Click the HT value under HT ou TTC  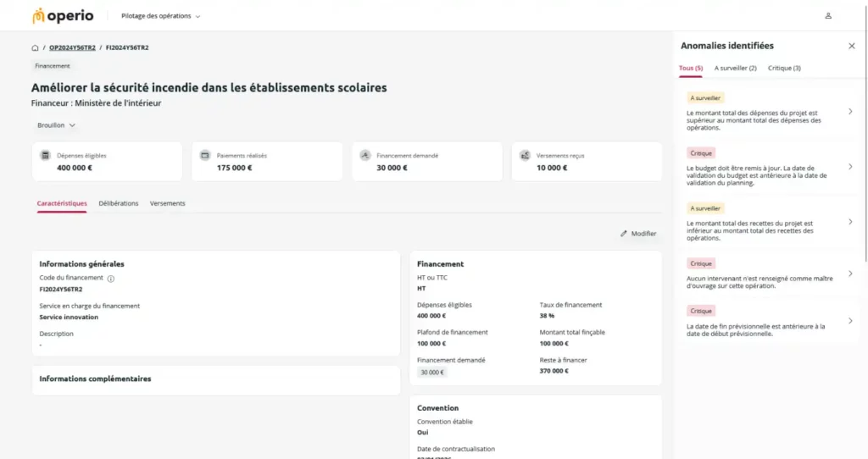421,288
